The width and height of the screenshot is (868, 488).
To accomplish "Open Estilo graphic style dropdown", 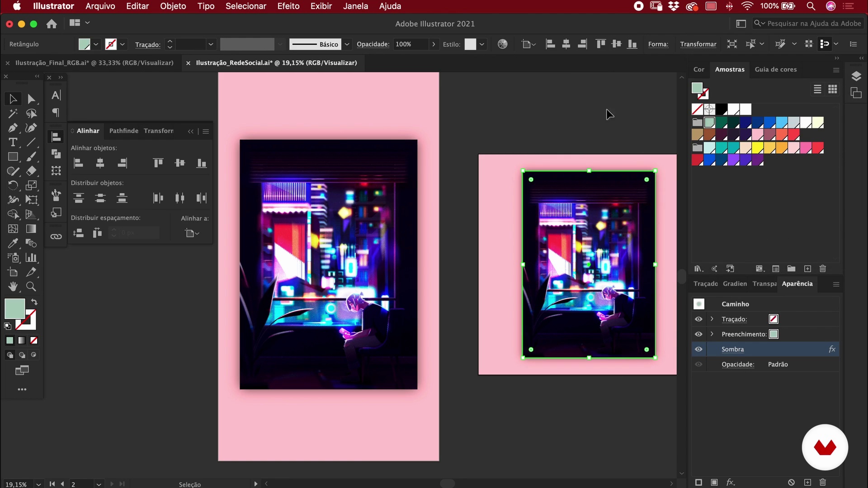I will pyautogui.click(x=482, y=44).
